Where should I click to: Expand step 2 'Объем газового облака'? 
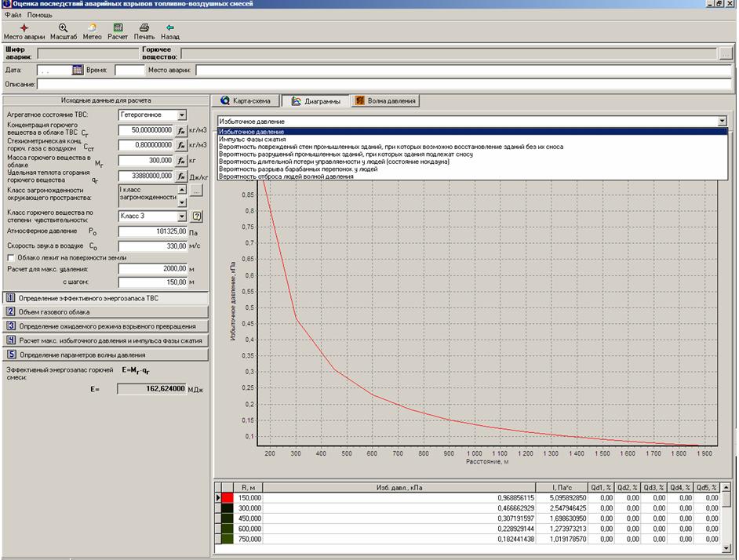pyautogui.click(x=55, y=312)
